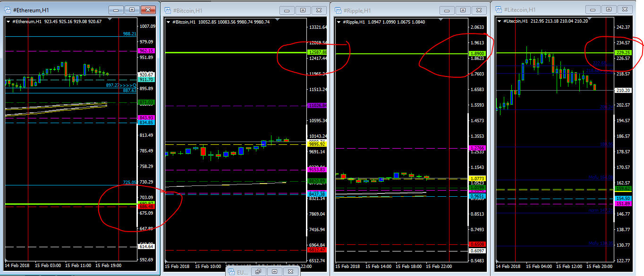This screenshot has height=276, width=644.
Task: Click the 834.85 blue level label on Ethereum
Action: pyautogui.click(x=146, y=123)
